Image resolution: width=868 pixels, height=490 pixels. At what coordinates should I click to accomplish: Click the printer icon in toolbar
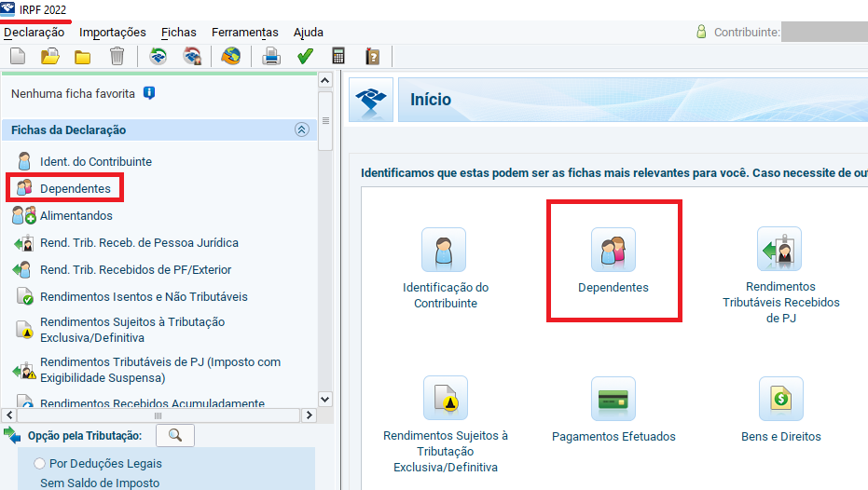coord(271,57)
